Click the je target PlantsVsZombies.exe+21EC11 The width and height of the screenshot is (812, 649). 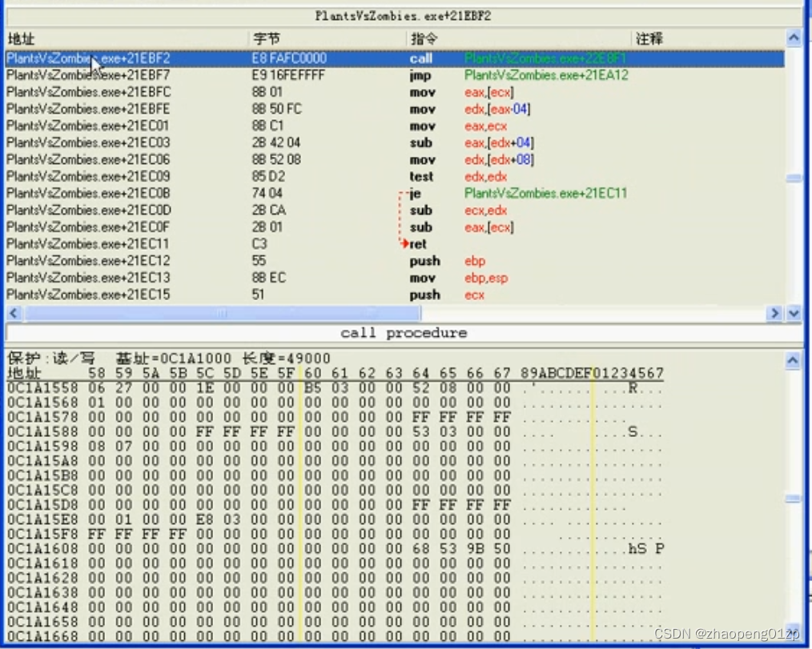[x=546, y=194]
